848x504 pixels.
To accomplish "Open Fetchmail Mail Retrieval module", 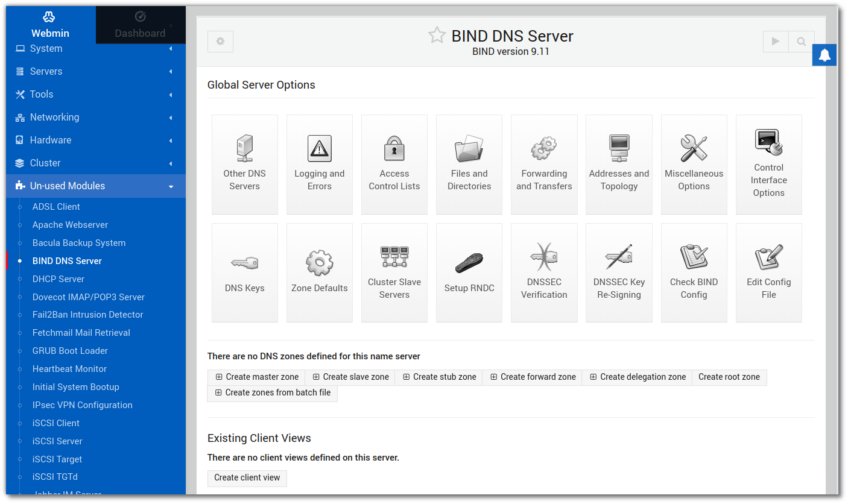I will coord(81,333).
